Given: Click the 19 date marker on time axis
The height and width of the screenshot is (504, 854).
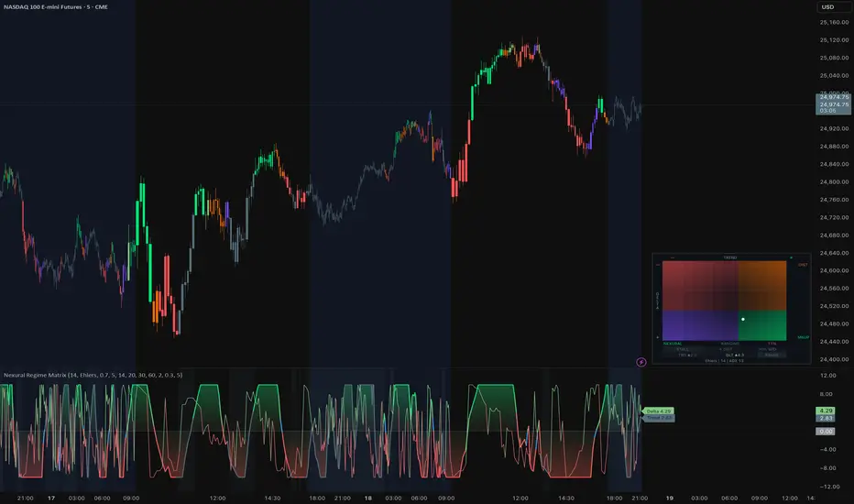Looking at the screenshot, I should [x=670, y=498].
